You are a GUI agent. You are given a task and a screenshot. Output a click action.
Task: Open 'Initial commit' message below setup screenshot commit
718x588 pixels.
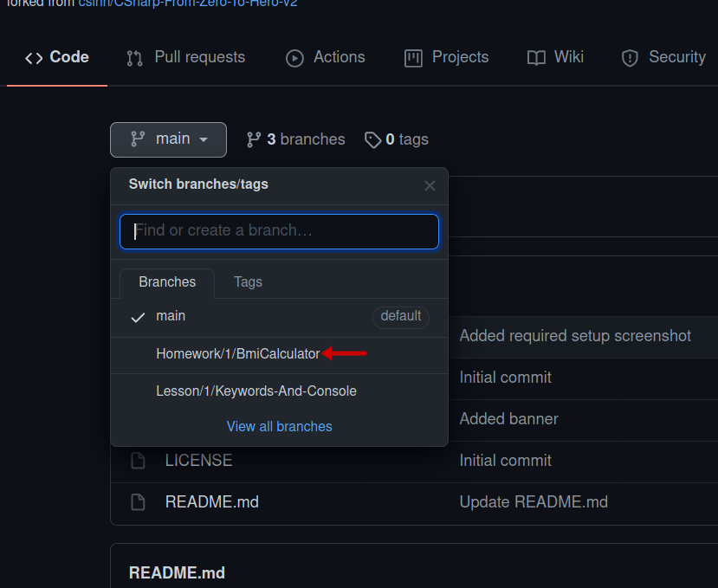click(505, 378)
